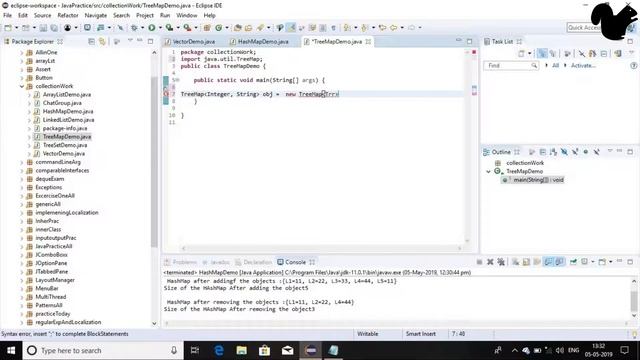The height and width of the screenshot is (360, 640).
Task: Save all files using Save All icon
Action: point(53,28)
